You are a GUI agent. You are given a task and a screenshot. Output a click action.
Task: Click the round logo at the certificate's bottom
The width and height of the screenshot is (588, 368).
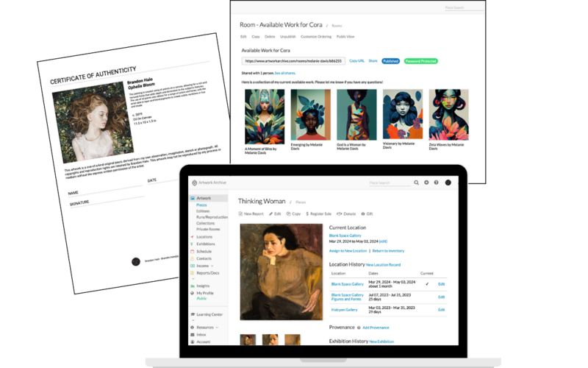pos(136,262)
